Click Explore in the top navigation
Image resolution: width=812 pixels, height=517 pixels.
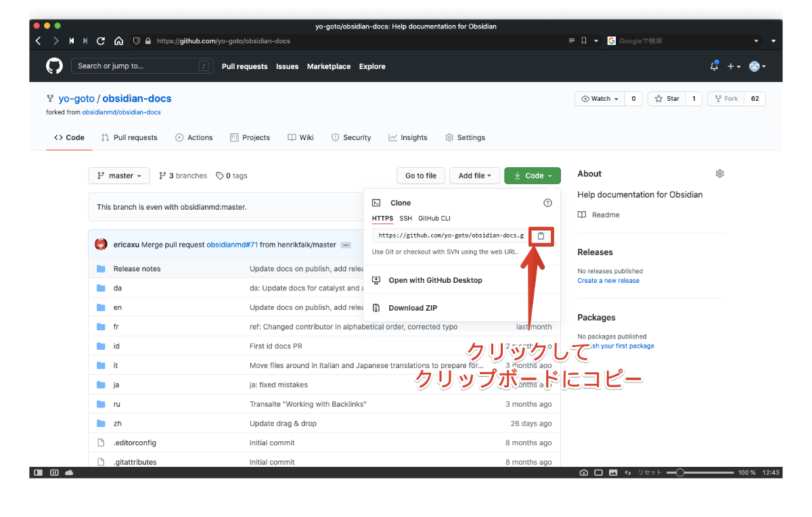coord(372,66)
